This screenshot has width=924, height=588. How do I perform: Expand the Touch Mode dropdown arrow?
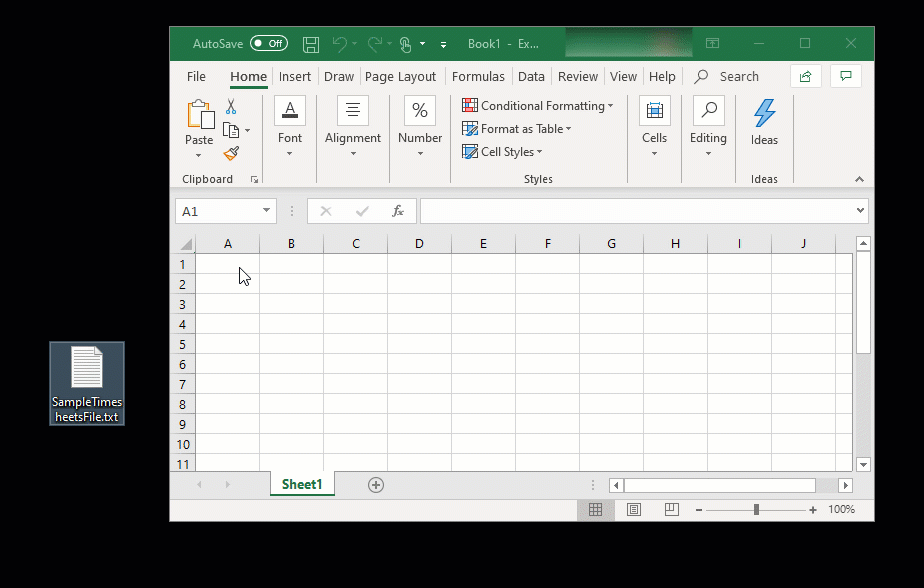point(423,44)
